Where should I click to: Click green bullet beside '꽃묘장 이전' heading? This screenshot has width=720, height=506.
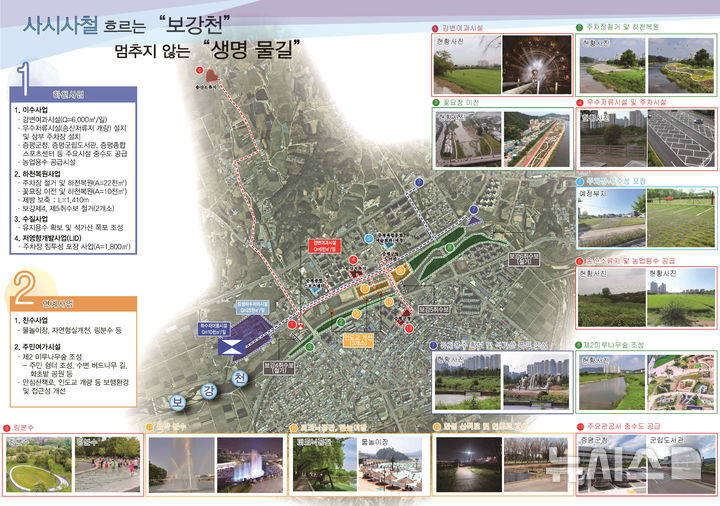click(436, 102)
